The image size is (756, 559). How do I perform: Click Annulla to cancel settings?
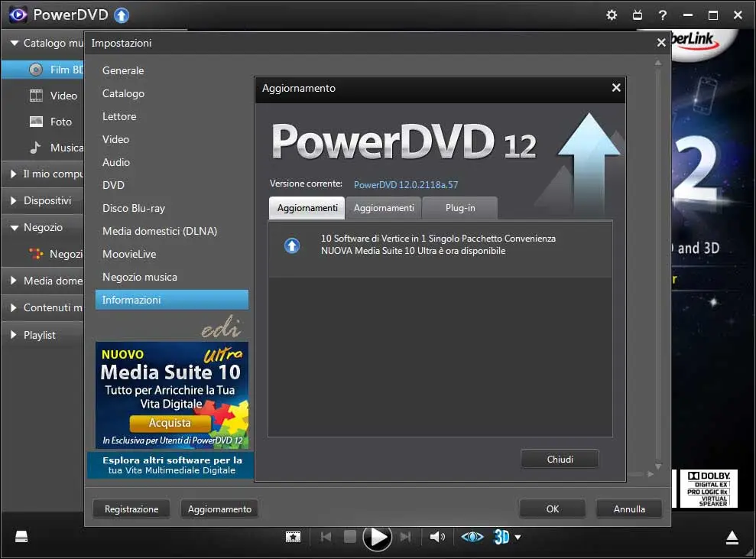coord(628,509)
